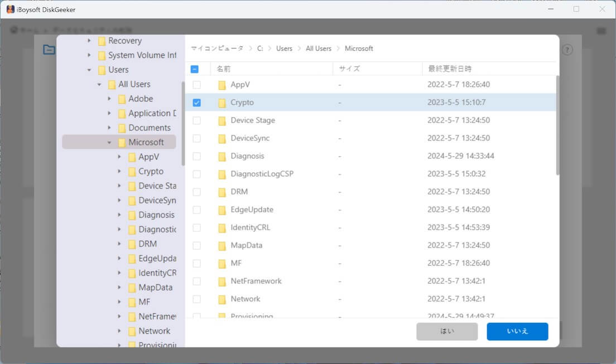Image resolution: width=616 pixels, height=364 pixels.
Task: Click the Adobe folder icon in tree
Action: (122, 99)
